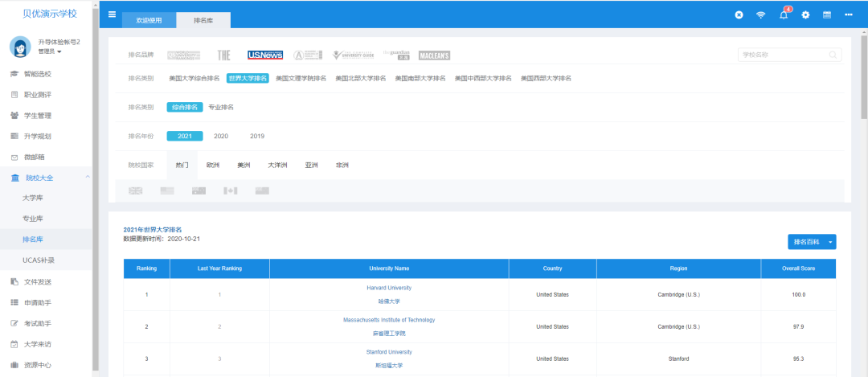The height and width of the screenshot is (377, 868).
Task: Click the three-dots more options icon
Action: [849, 15]
